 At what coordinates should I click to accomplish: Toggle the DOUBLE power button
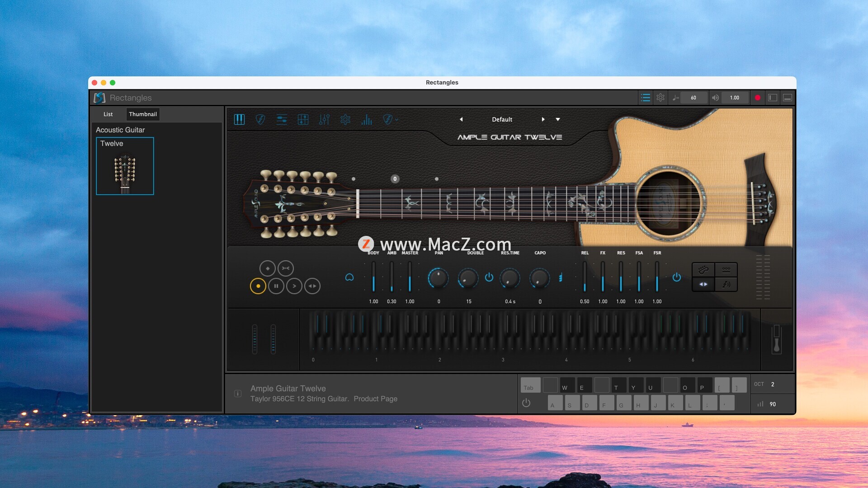coord(489,277)
